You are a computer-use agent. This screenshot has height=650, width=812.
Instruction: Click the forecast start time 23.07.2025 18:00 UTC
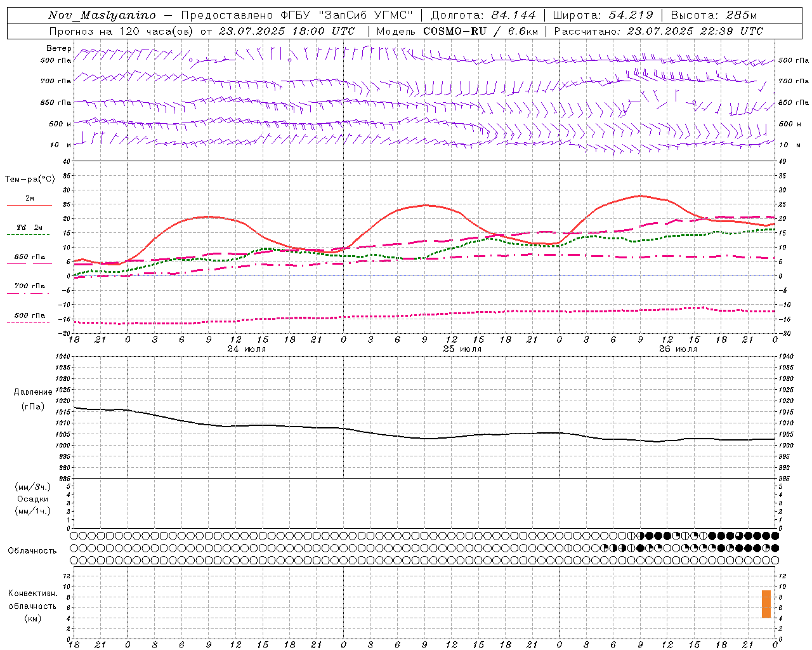pos(287,31)
